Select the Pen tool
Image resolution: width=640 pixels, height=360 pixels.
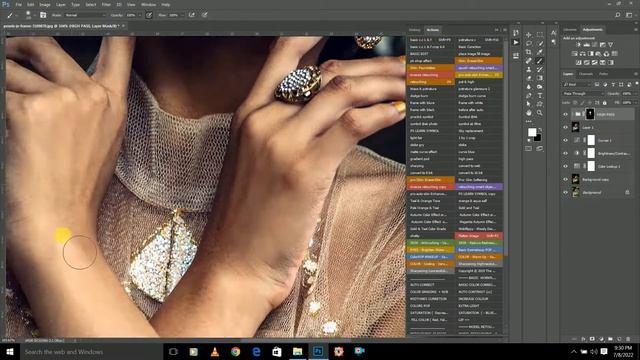coord(529,96)
